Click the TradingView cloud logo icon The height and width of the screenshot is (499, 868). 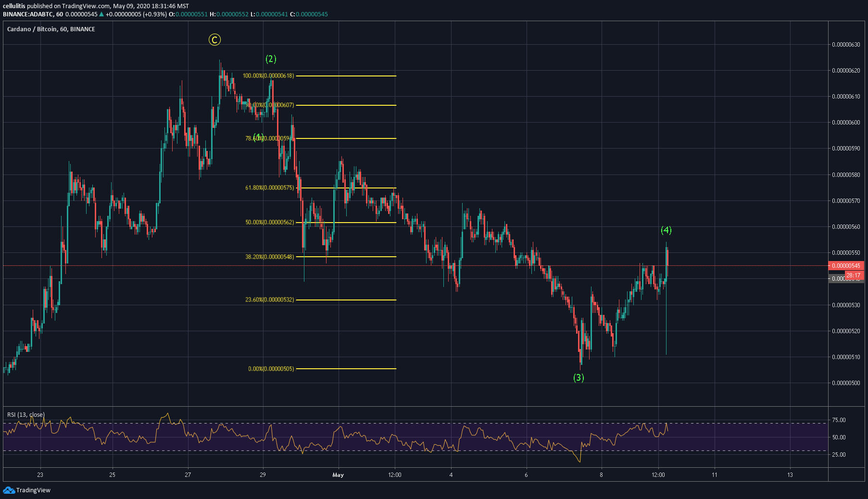pyautogui.click(x=9, y=490)
